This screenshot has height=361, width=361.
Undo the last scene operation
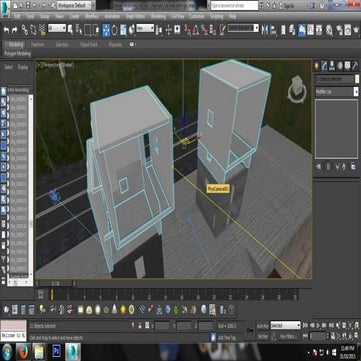[x=6, y=30]
